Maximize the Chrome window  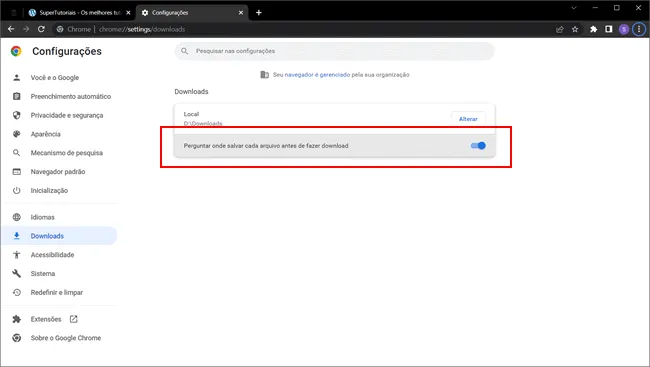[x=617, y=8]
